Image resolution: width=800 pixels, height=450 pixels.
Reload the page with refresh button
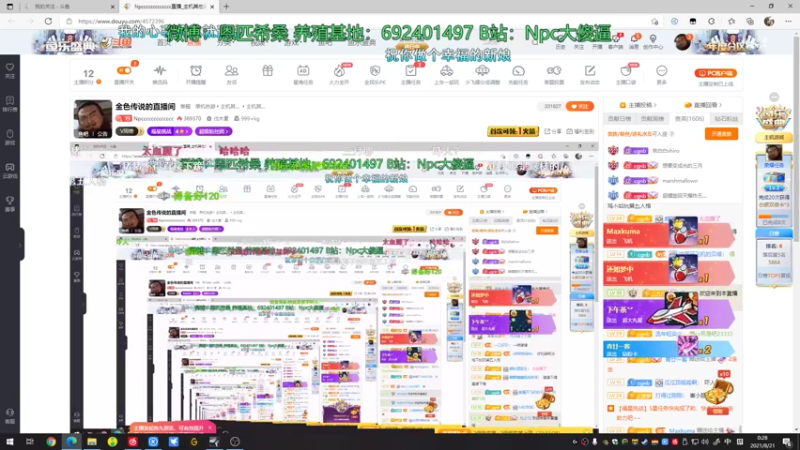[48, 21]
